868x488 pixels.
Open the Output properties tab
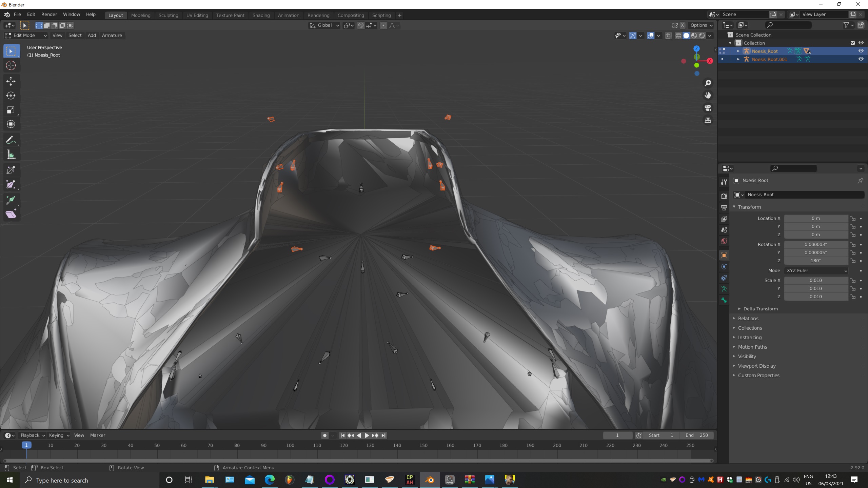[x=724, y=207]
